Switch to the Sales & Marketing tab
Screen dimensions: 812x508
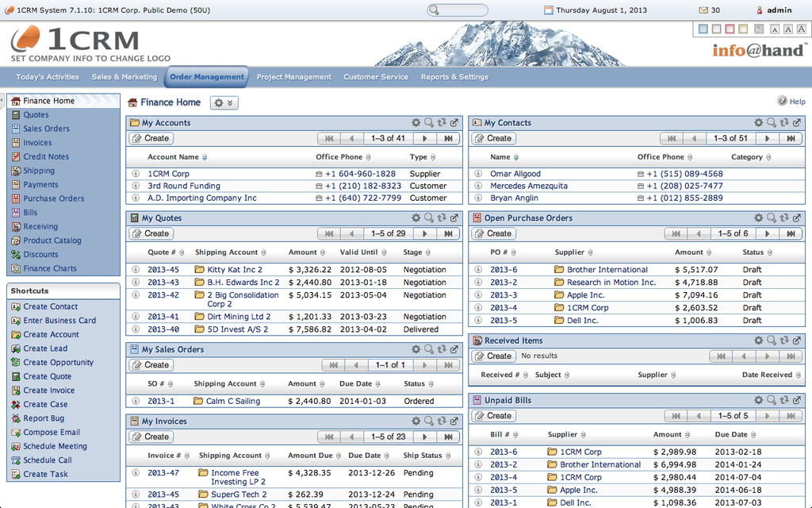(x=124, y=77)
